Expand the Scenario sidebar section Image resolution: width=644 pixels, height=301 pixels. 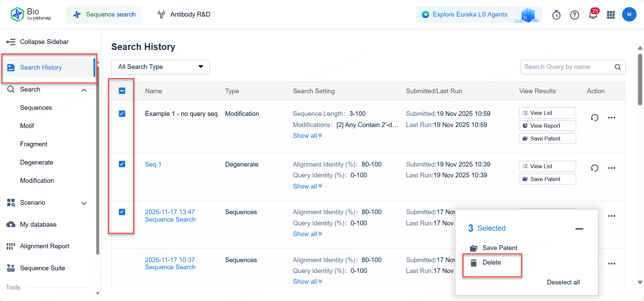[x=84, y=203]
